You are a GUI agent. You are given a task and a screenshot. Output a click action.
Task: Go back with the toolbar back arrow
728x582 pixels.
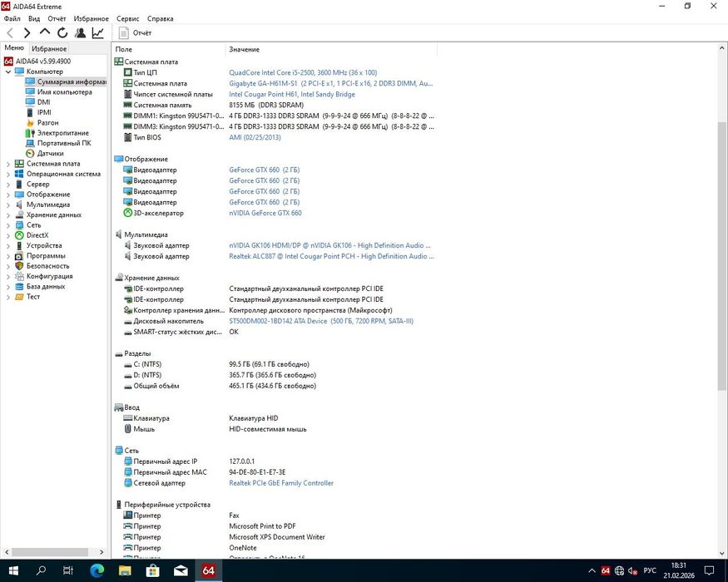(x=10, y=33)
